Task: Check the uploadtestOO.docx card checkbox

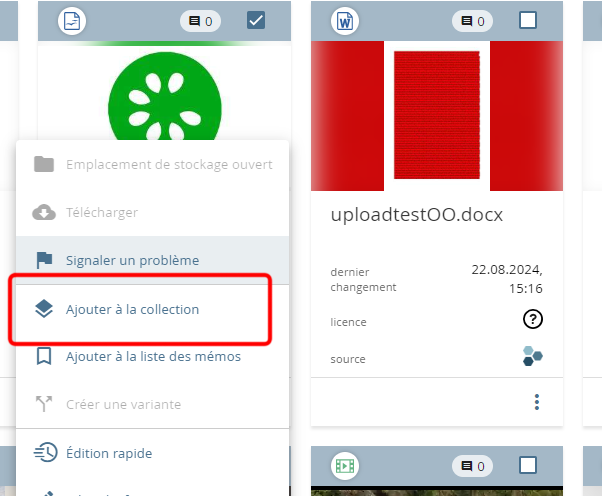Action: (x=528, y=20)
